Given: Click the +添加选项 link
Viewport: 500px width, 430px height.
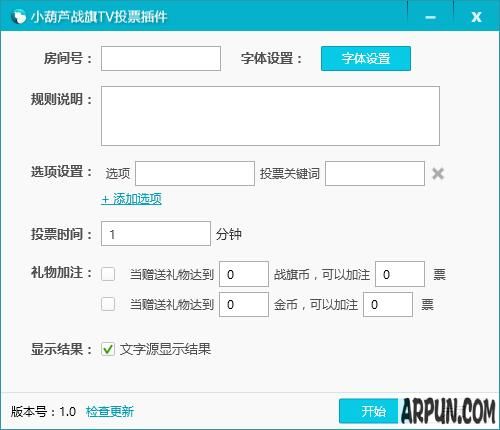Looking at the screenshot, I should (x=132, y=199).
